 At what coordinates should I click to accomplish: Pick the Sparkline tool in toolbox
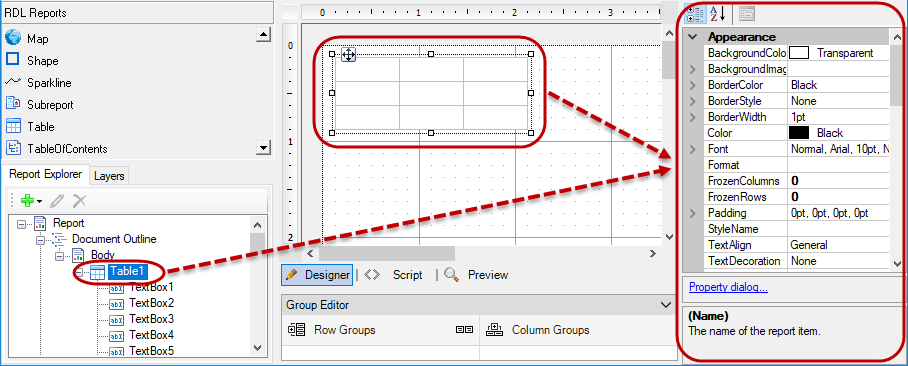coord(38,83)
